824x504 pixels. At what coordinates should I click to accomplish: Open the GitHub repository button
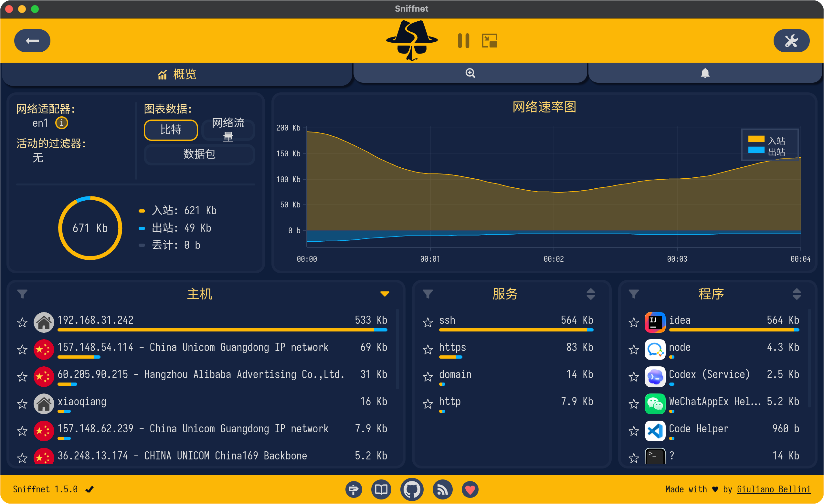[412, 489]
